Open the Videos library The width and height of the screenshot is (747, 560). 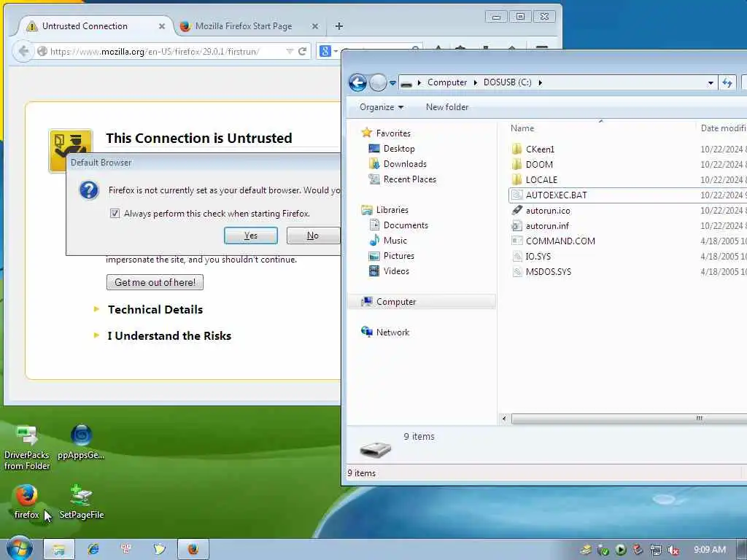click(396, 271)
